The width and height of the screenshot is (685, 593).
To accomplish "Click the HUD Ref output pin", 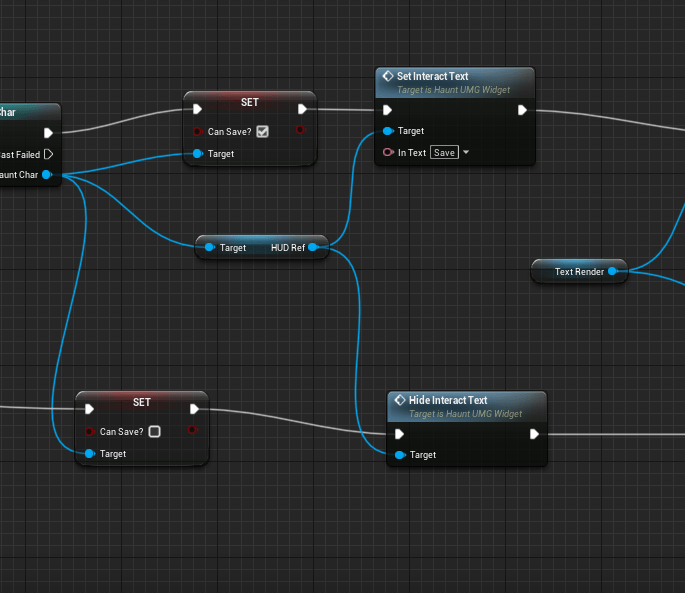I will [313, 247].
